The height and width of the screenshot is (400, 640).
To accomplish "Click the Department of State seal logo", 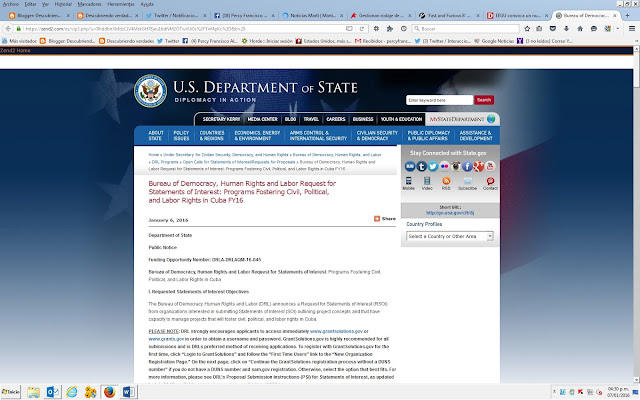I will point(150,91).
